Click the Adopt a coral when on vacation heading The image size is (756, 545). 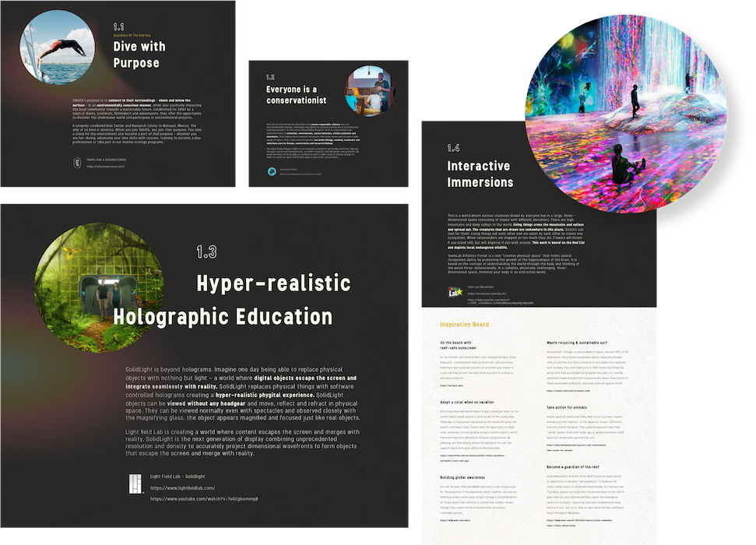coord(466,403)
